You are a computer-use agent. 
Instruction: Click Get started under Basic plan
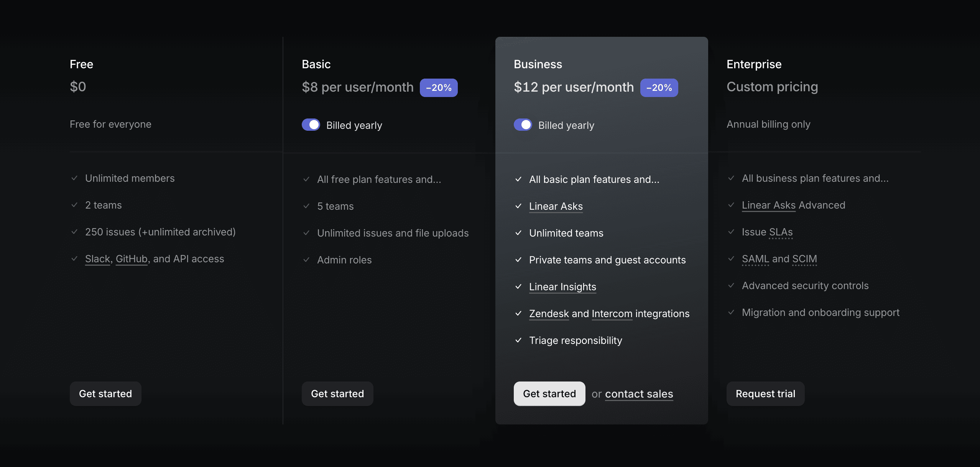(337, 394)
